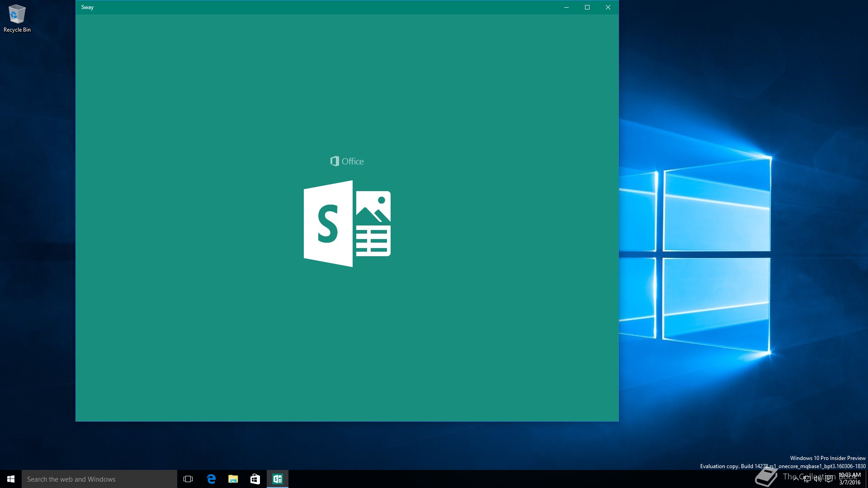Viewport: 868px width, 488px height.
Task: Open File Explorer from the taskbar
Action: [233, 479]
